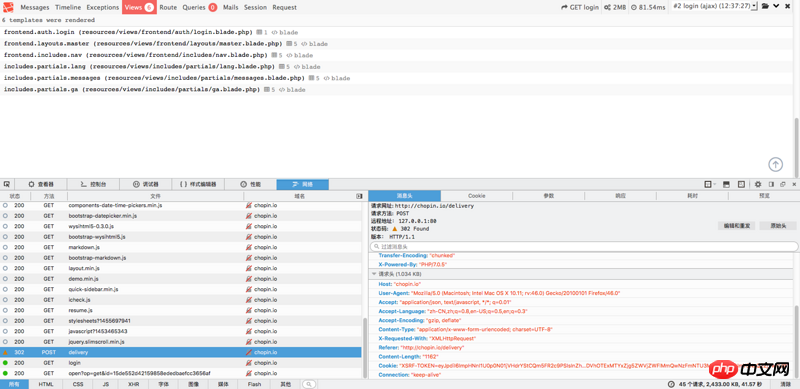Filter requests by CSS
The height and width of the screenshot is (389, 800).
tap(78, 384)
